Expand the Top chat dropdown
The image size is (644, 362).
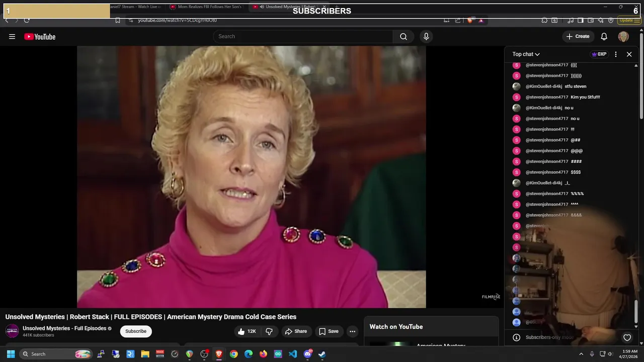click(526, 54)
